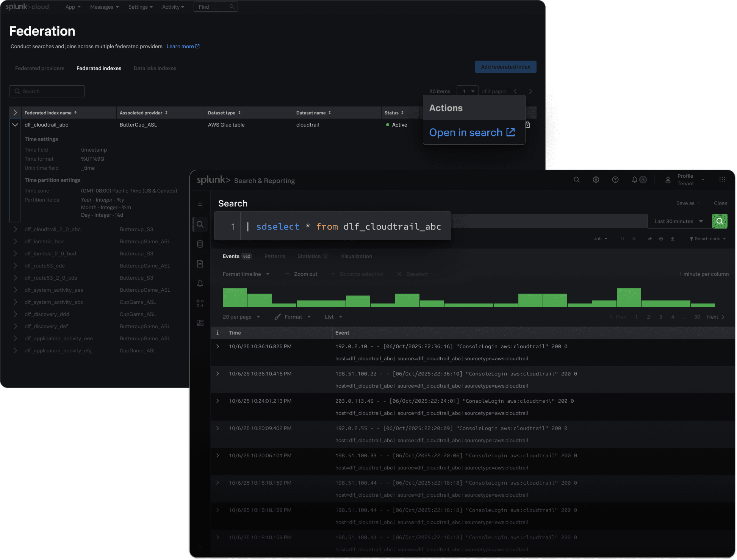
Task: Click the tallest timeline bar at the far left
Action: (x=235, y=297)
